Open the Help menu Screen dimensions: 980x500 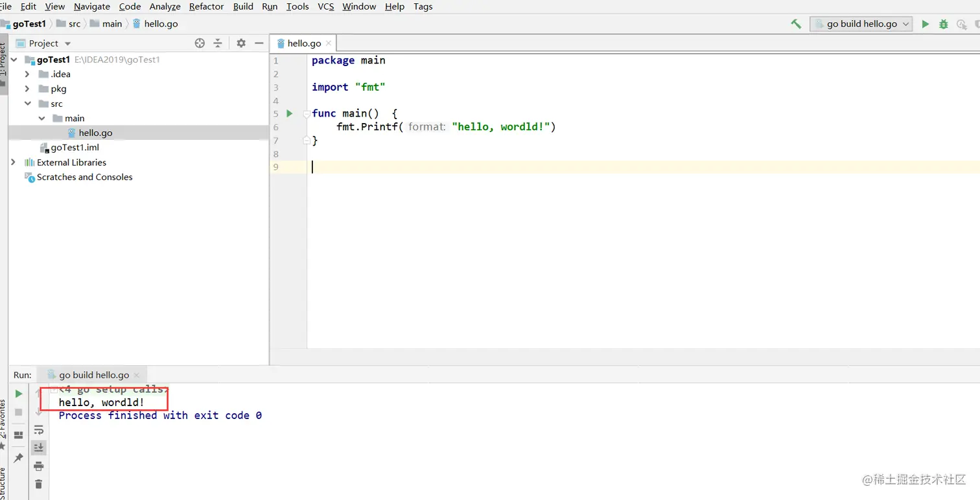(x=395, y=6)
